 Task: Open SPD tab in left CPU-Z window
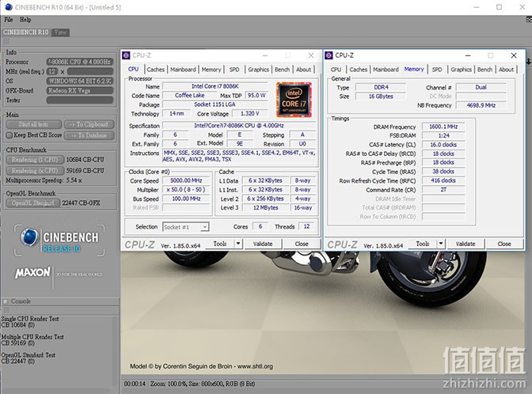point(234,70)
